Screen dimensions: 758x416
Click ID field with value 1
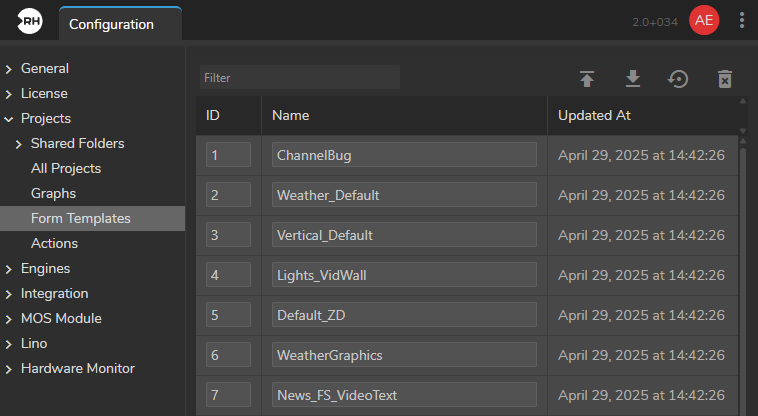(x=228, y=155)
